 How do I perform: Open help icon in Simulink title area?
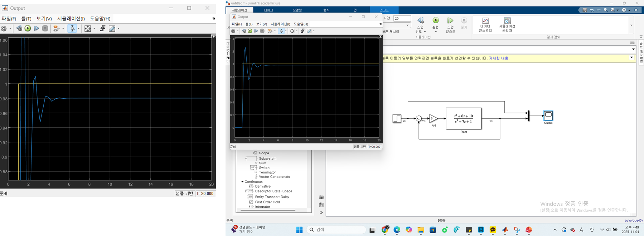pyautogui.click(x=624, y=10)
